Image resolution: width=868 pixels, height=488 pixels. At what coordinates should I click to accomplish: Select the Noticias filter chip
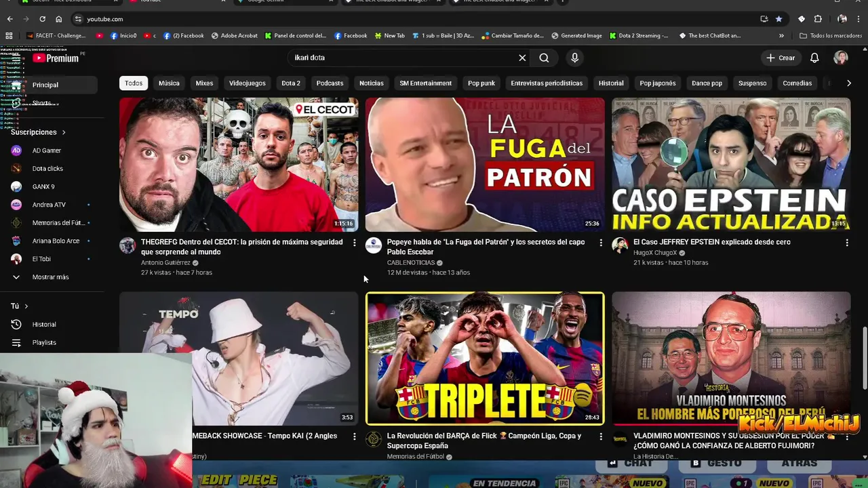click(371, 83)
